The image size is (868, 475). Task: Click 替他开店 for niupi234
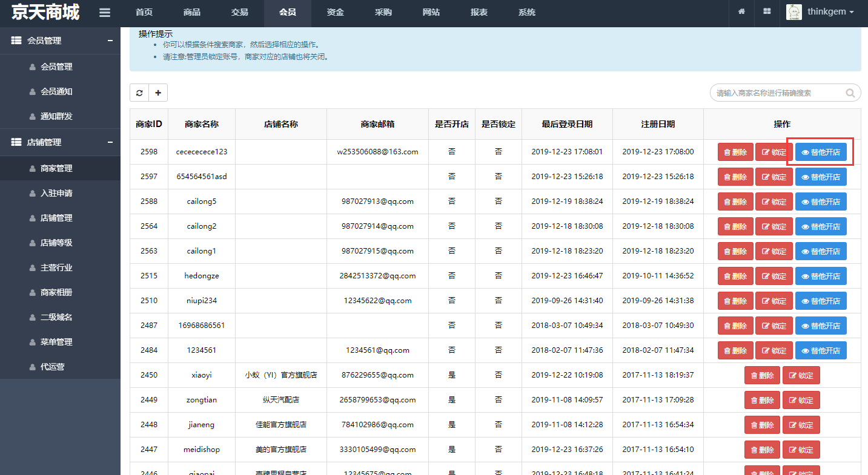pos(821,301)
